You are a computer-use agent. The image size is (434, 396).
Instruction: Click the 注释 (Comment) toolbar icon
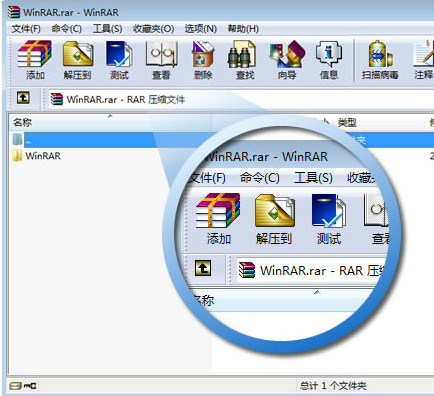(x=423, y=60)
